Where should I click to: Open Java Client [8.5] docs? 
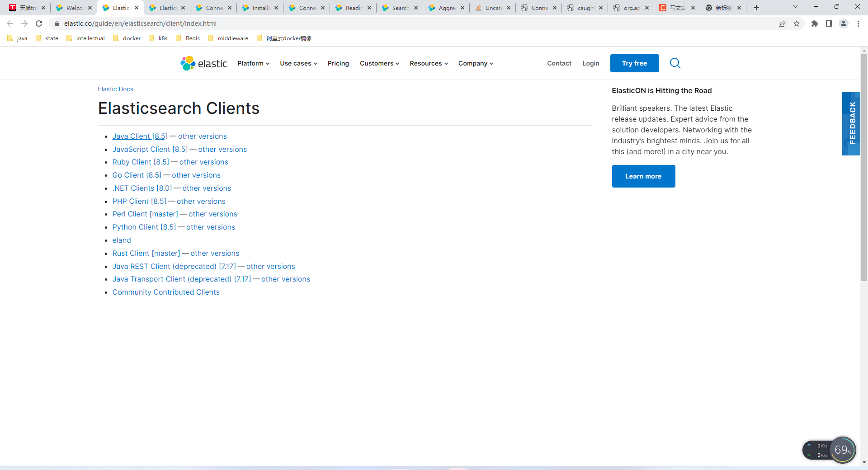(140, 136)
